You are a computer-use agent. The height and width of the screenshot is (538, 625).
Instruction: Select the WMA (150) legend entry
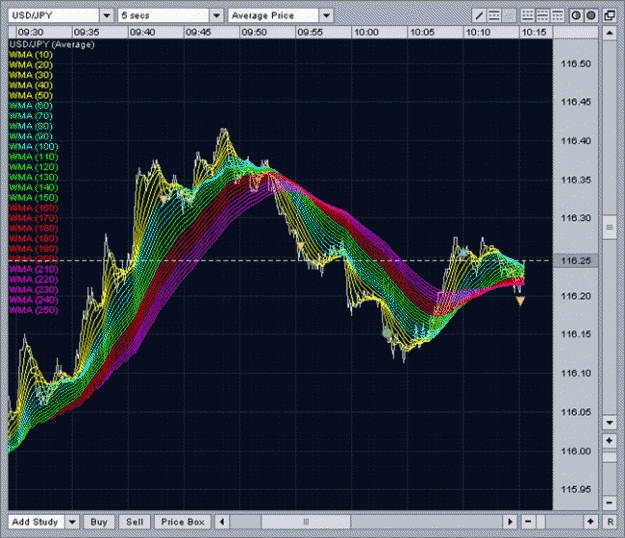tap(33, 198)
